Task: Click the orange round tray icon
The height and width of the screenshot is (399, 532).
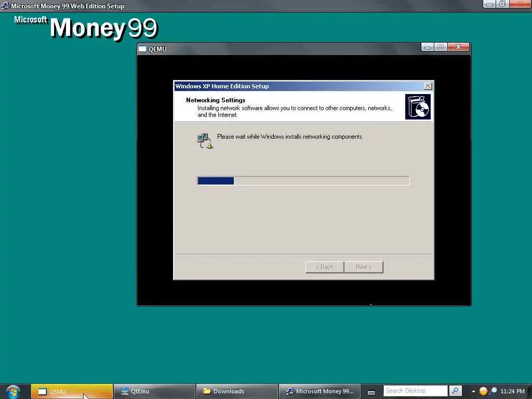Action: coord(483,391)
